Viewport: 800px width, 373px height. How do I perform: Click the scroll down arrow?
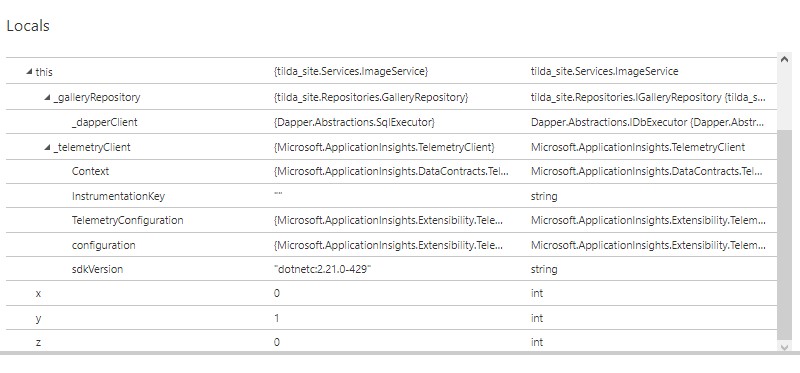(x=785, y=347)
